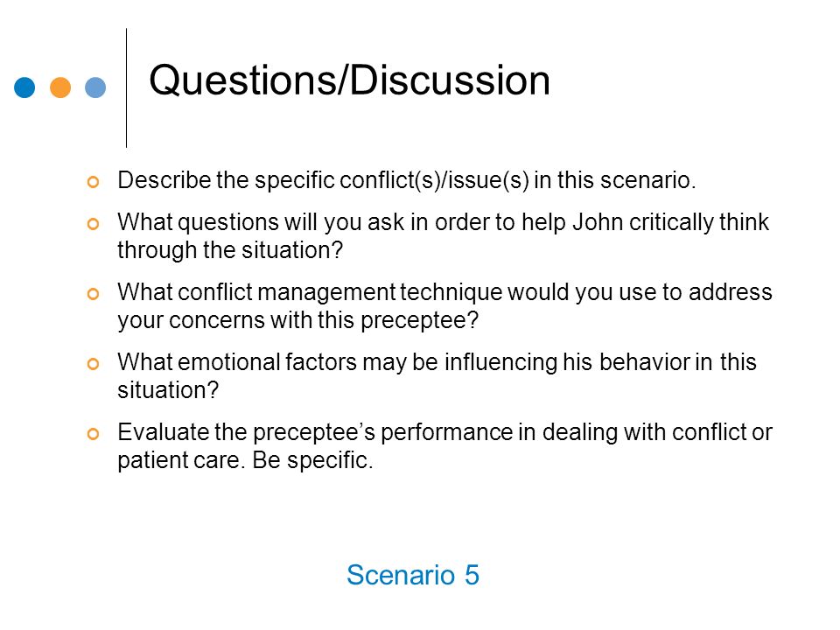The height and width of the screenshot is (630, 840).
Task: Click the bullet beside 'Evaluate the preceptee's performance'
Action: (94, 434)
